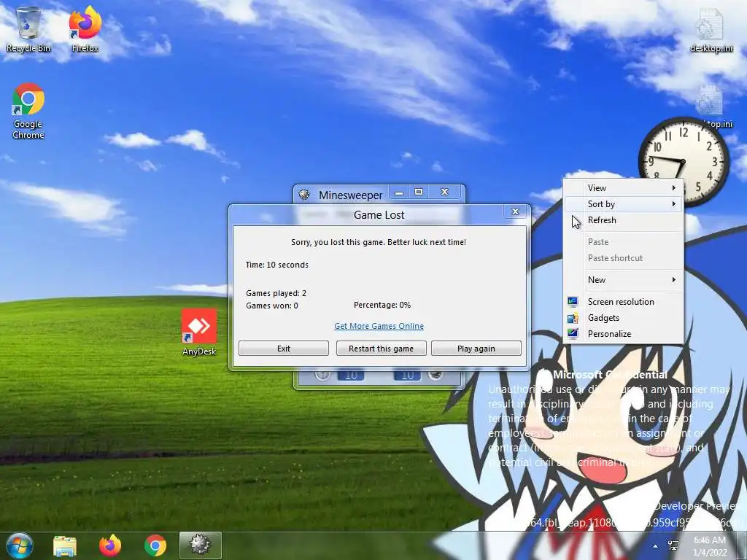Click the Minesweeper window title text

pyautogui.click(x=351, y=195)
